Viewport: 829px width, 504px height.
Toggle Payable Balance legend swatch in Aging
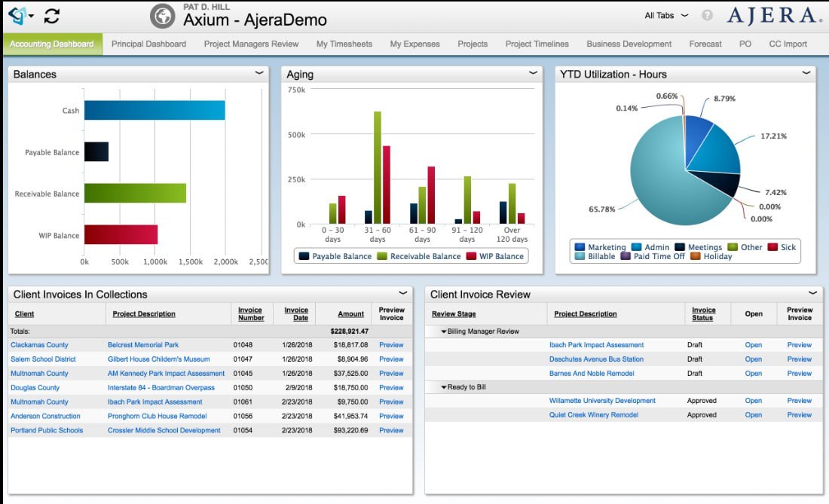click(304, 256)
